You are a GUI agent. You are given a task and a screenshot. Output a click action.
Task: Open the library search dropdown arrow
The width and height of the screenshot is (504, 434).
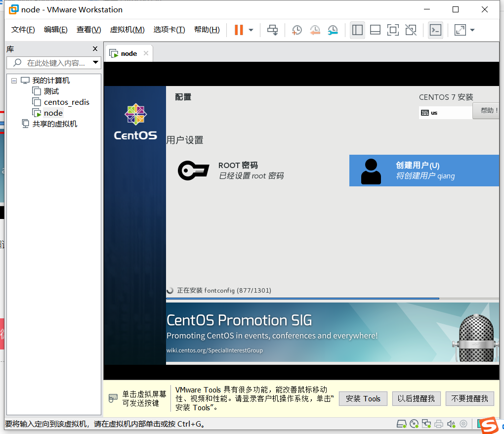pos(95,62)
